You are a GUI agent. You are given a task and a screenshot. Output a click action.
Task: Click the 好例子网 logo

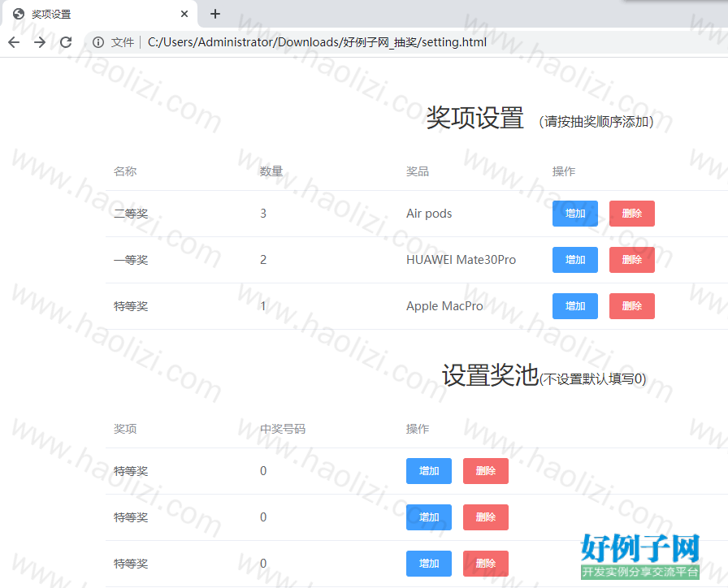point(639,556)
